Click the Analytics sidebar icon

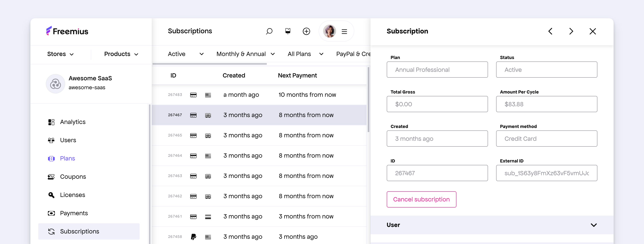51,122
